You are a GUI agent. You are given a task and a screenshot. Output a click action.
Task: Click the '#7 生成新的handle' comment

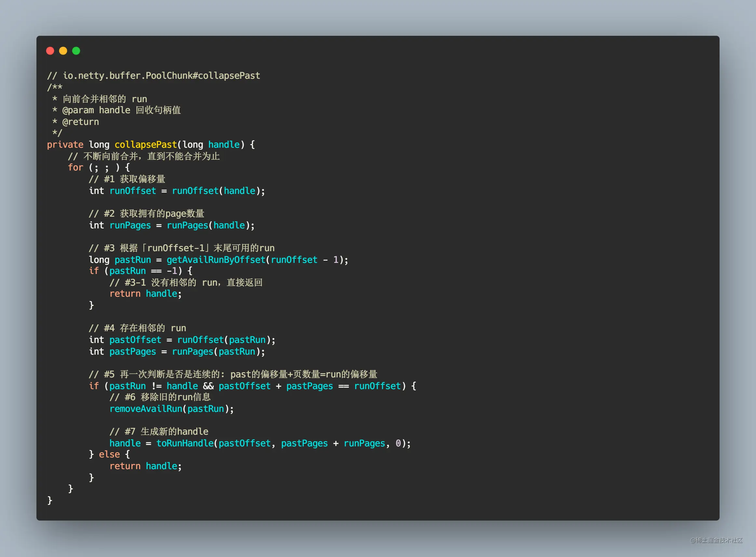pyautogui.click(x=159, y=431)
